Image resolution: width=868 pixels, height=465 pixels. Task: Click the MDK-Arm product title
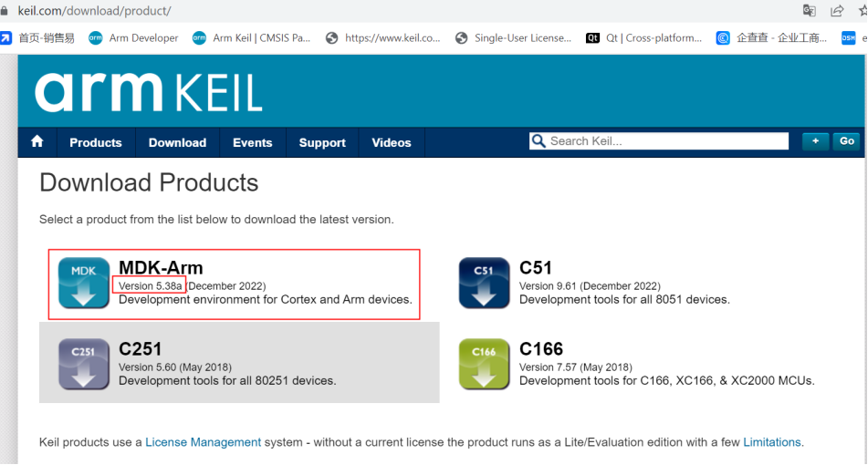click(161, 267)
